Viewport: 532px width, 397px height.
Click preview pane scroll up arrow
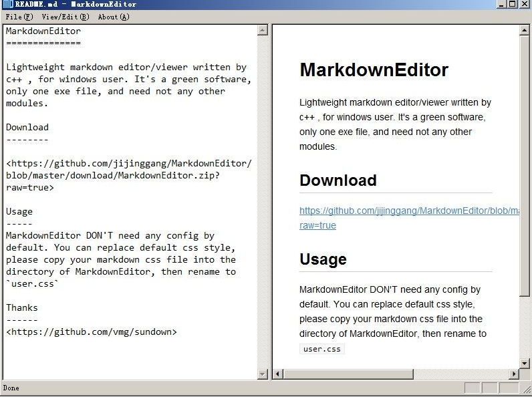[524, 31]
